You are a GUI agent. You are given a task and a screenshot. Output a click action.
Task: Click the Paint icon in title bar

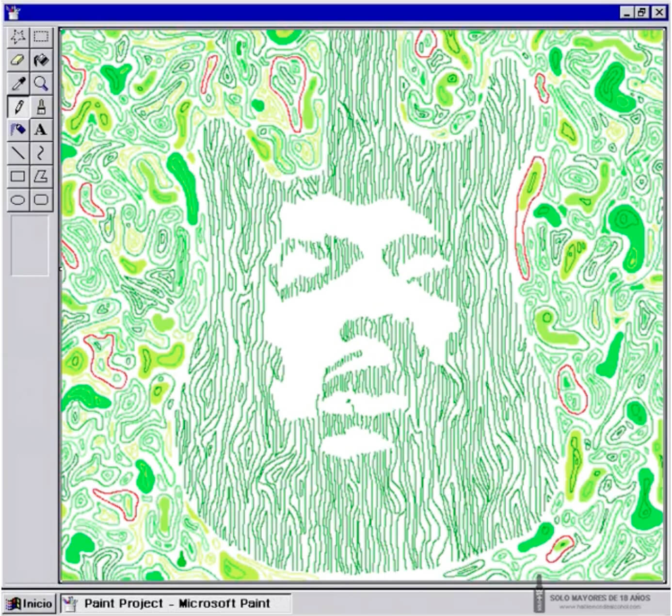click(x=13, y=12)
